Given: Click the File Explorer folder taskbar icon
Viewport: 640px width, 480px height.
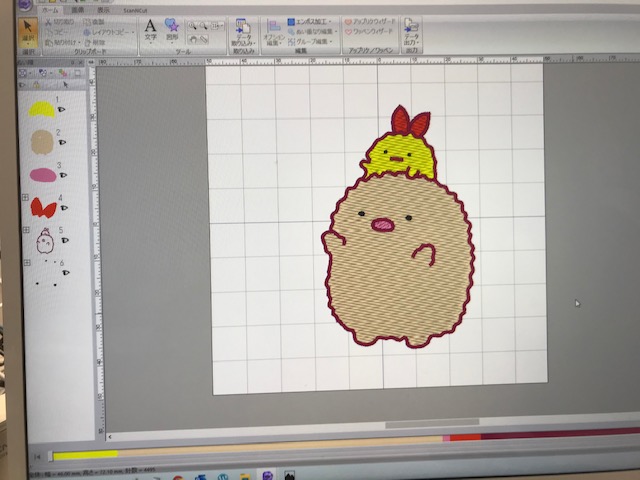Looking at the screenshot, I should point(244,476).
